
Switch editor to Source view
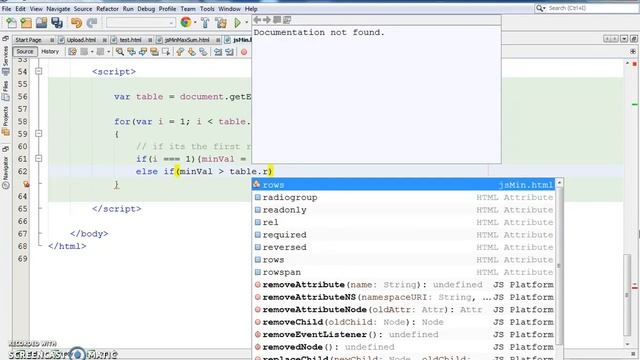point(25,51)
